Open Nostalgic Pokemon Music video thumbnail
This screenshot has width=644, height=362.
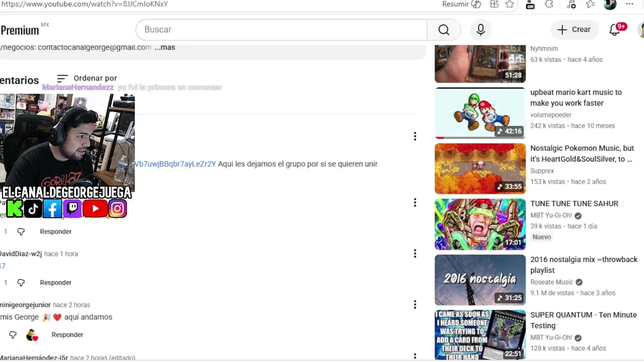tap(480, 169)
